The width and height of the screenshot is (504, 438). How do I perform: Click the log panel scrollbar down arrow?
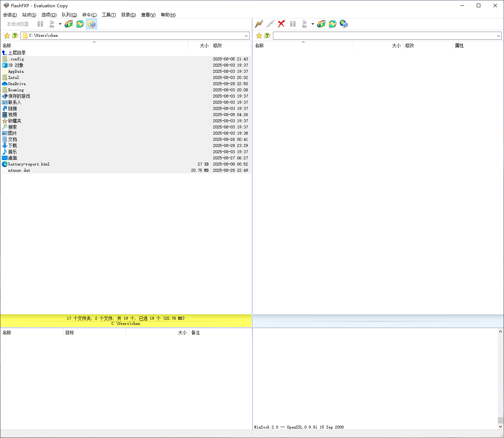tap(500, 427)
